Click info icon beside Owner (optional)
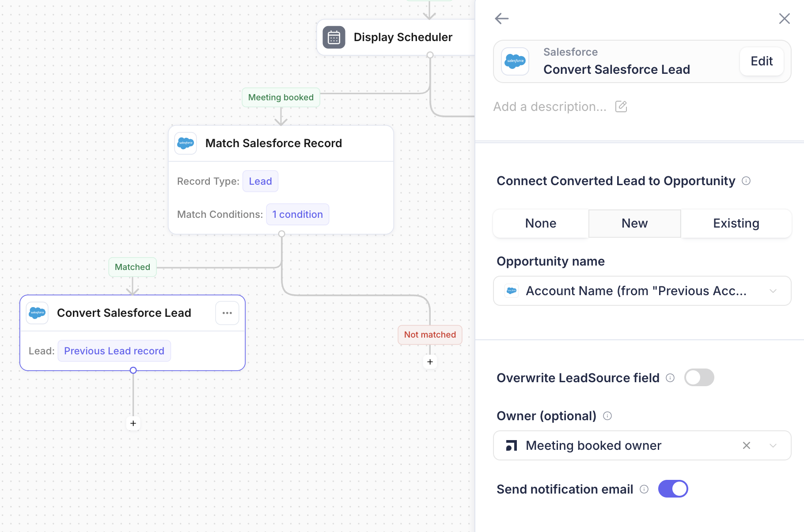804x532 pixels. click(x=607, y=416)
